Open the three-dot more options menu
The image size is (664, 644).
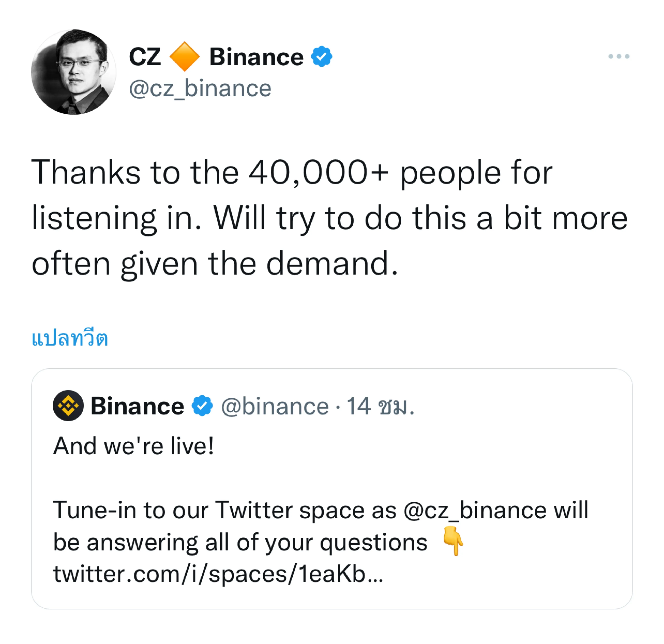[619, 56]
